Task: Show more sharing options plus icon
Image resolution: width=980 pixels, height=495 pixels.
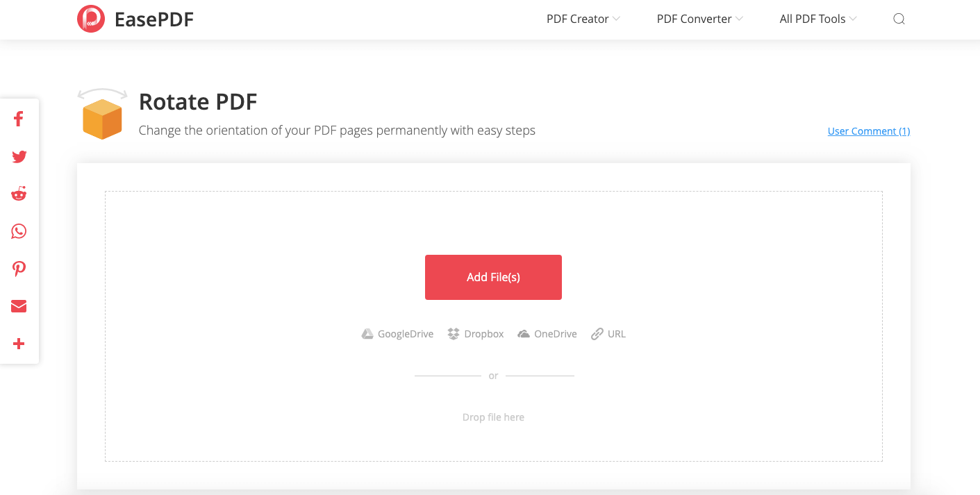Action: 19,344
